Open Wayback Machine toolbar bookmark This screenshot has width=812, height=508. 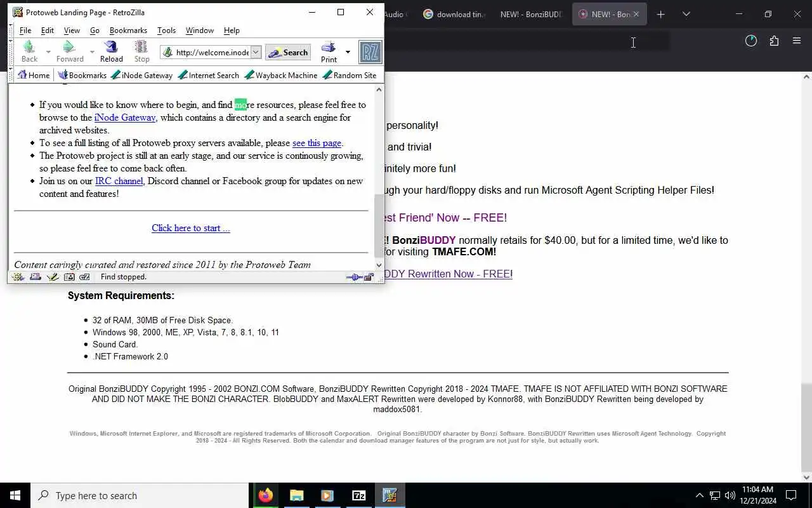[x=281, y=75]
